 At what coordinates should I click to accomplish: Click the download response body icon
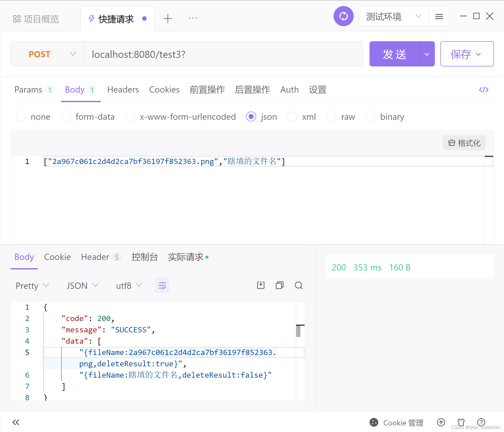coord(260,285)
